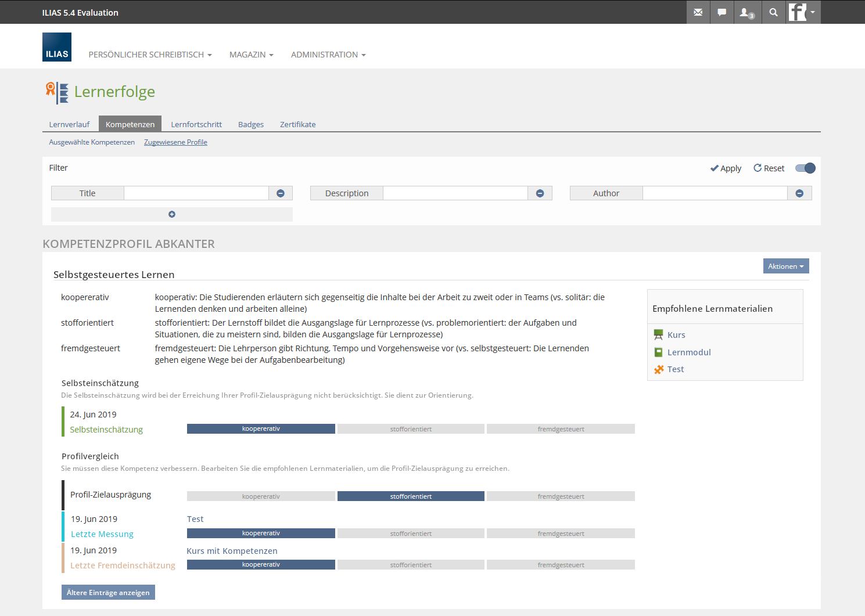Open the mail envelope icon
The image size is (865, 616).
point(698,12)
